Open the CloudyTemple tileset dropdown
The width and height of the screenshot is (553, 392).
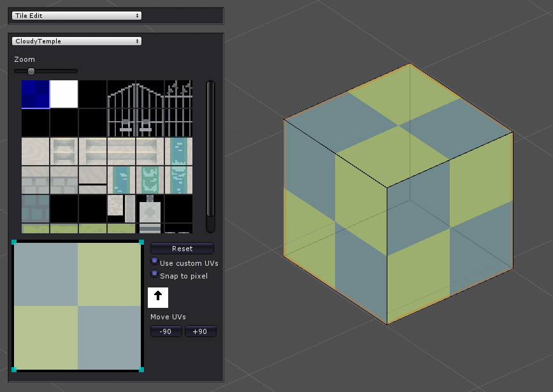[76, 41]
